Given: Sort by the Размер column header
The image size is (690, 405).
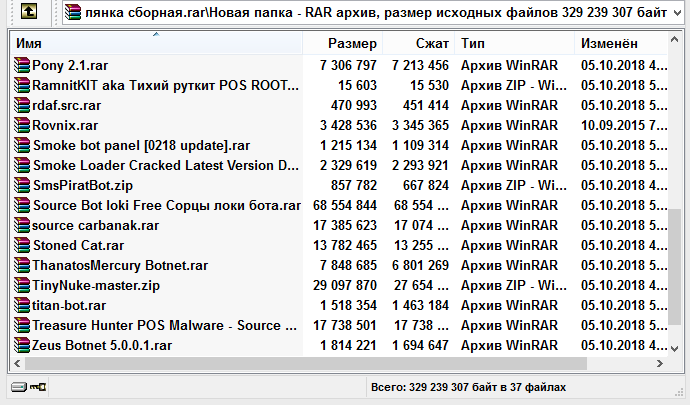Looking at the screenshot, I should (x=343, y=43).
